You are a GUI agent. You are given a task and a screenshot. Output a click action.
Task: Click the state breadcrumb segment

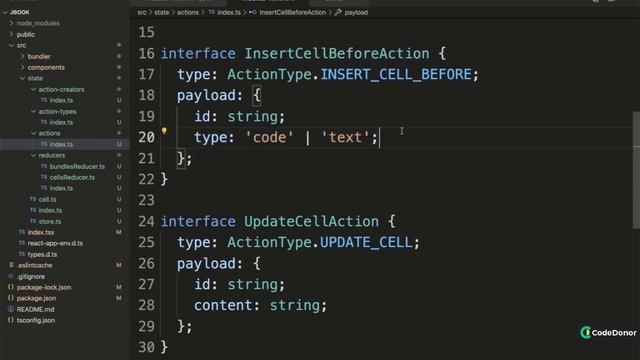[162, 13]
